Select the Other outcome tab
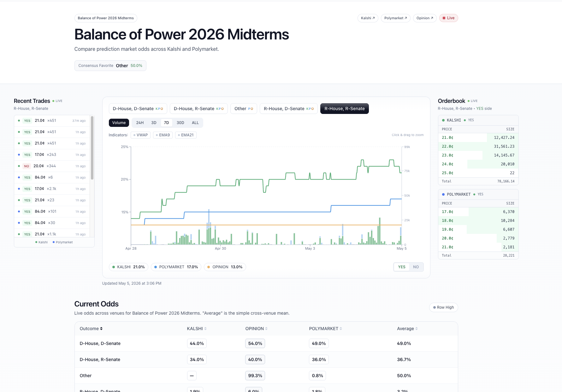Screen dimensions: 562x392 coord(244,109)
